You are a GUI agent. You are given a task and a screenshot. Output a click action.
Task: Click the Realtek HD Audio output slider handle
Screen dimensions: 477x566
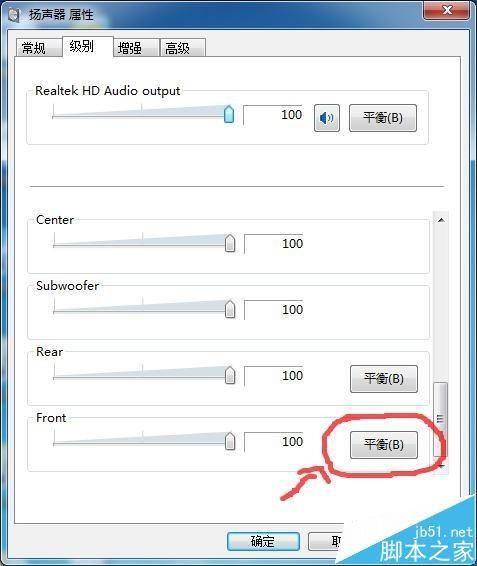[229, 114]
